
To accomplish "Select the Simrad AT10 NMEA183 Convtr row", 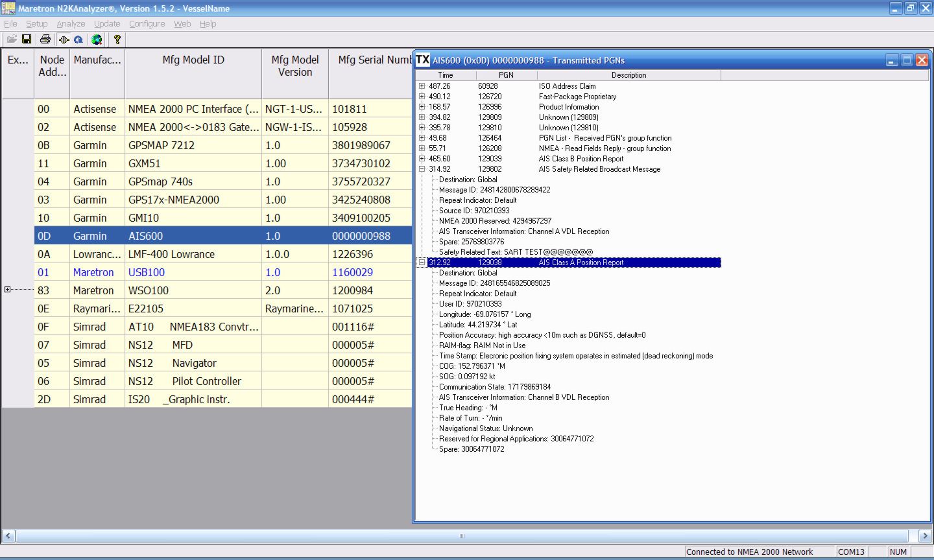I will point(224,327).
